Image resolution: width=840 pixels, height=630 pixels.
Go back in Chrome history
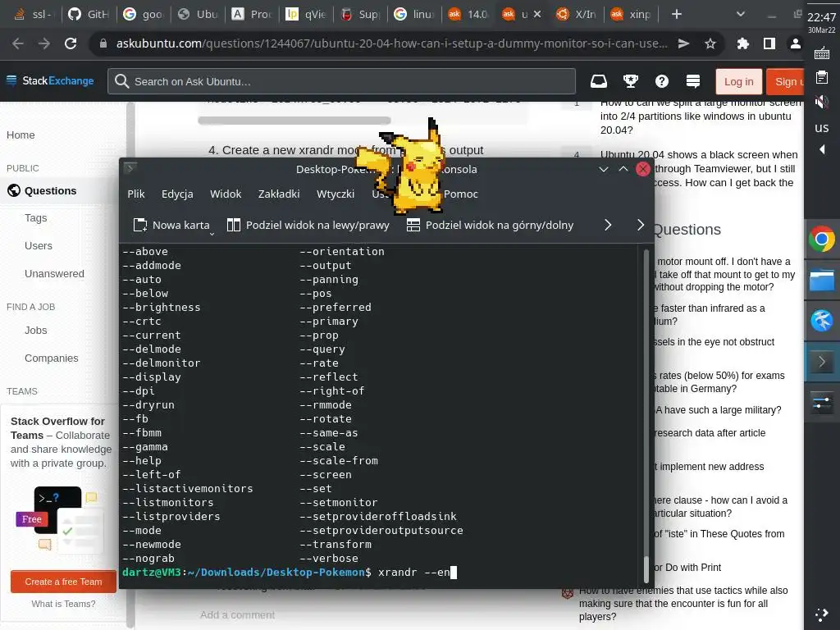18,43
